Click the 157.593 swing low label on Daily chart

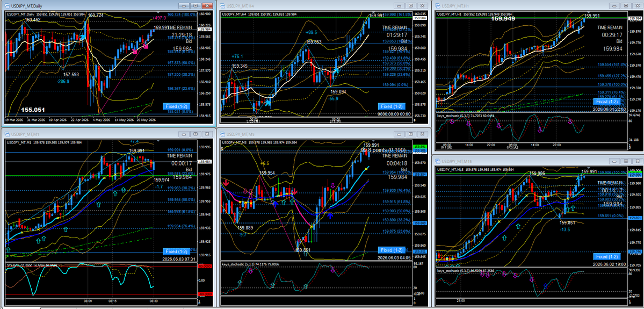click(71, 75)
